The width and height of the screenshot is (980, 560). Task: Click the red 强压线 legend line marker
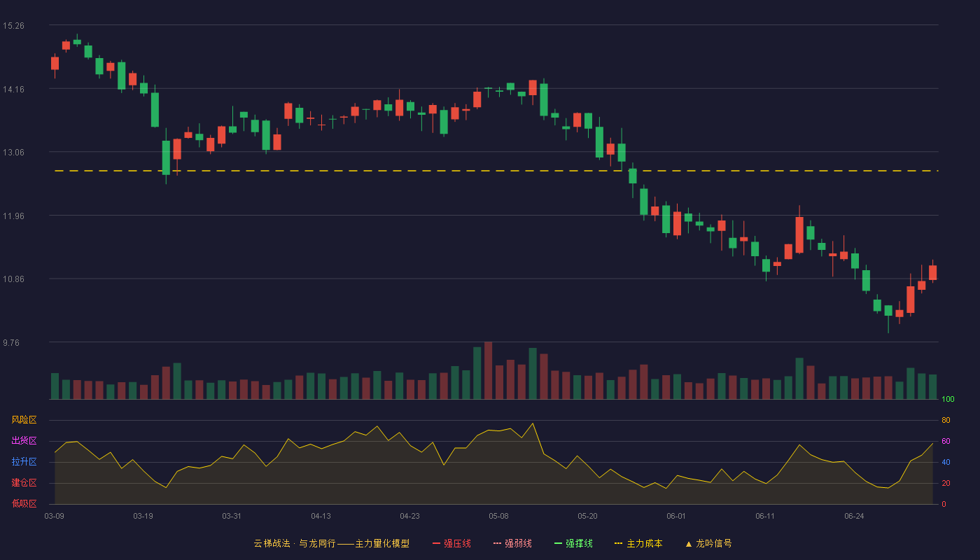(436, 543)
